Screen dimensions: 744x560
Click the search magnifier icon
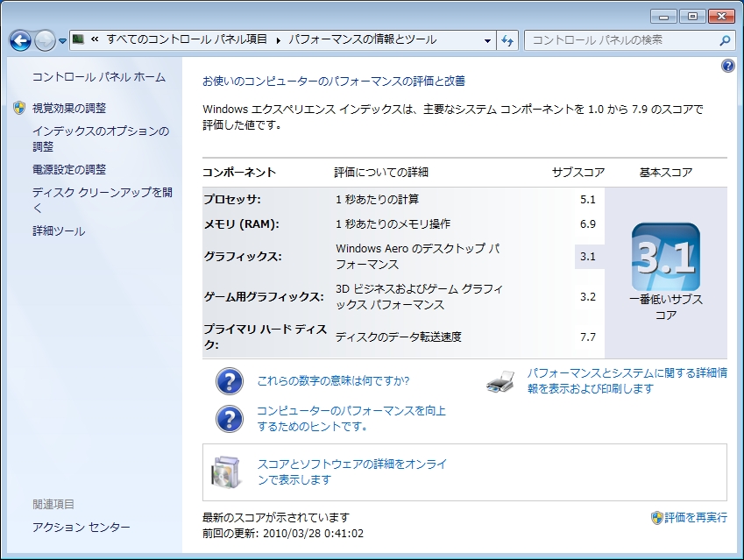click(x=725, y=40)
